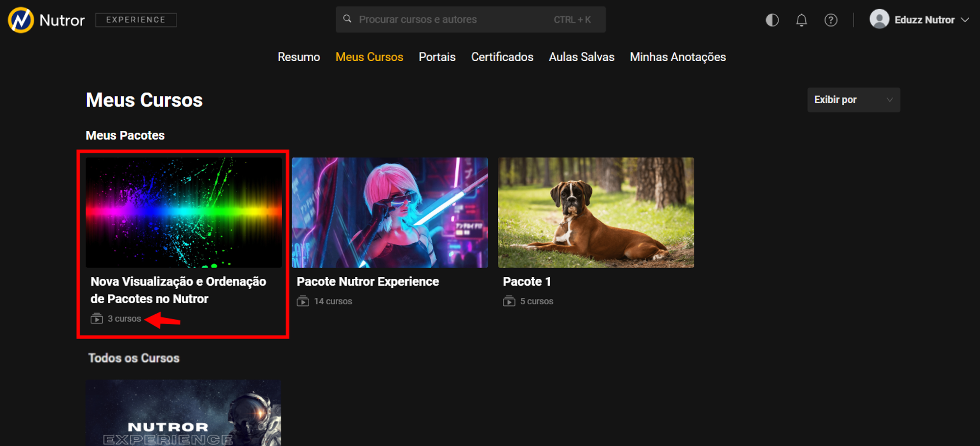The image size is (980, 446).
Task: Click the 5 cursos text
Action: pos(537,301)
